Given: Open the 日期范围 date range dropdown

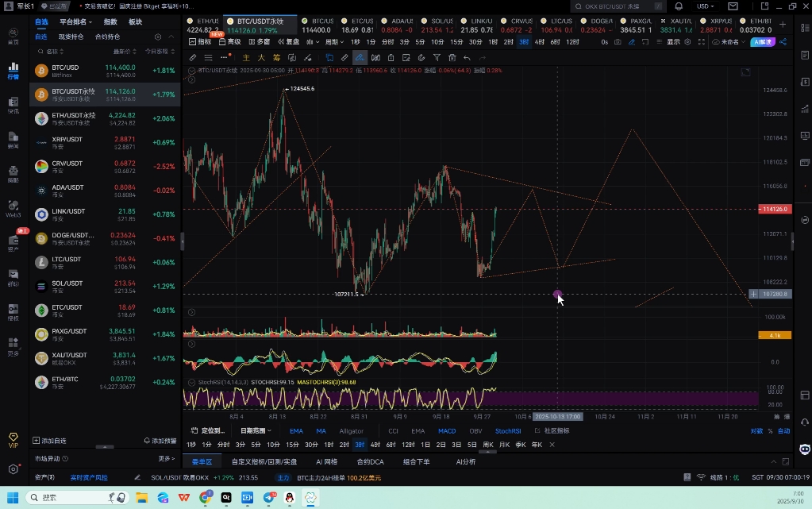Looking at the screenshot, I should click(x=256, y=431).
